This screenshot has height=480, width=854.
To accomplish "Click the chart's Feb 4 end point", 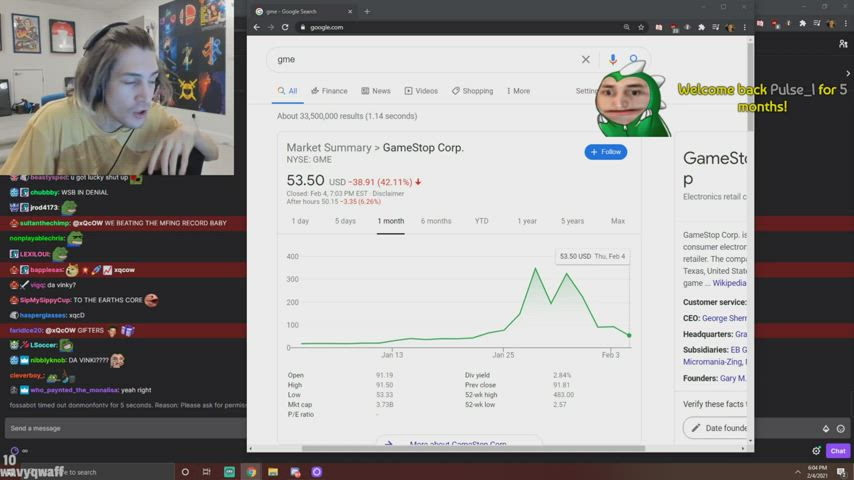I will [x=629, y=335].
